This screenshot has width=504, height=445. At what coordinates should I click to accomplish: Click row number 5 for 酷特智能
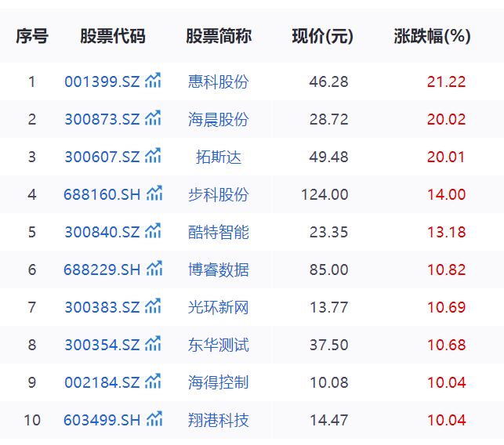(x=32, y=232)
